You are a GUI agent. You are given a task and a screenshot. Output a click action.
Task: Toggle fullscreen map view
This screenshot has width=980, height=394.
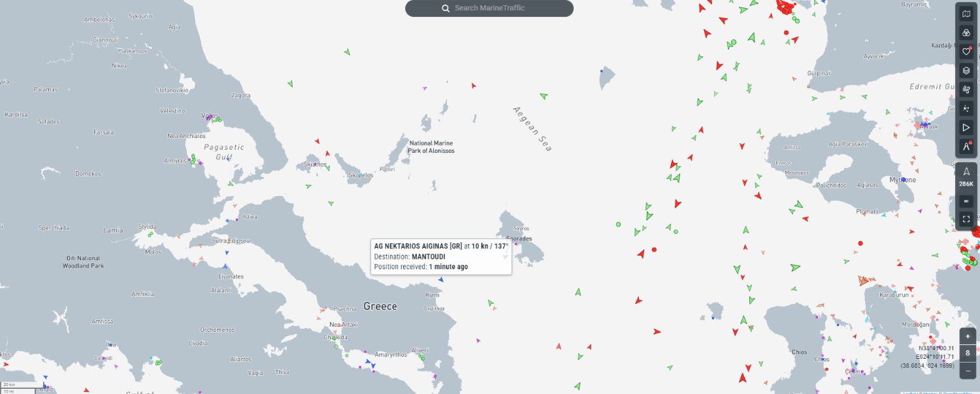pyautogui.click(x=966, y=219)
